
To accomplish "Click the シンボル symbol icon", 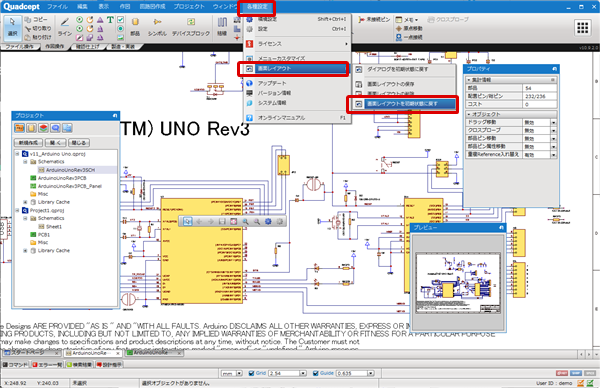I will pos(157,27).
